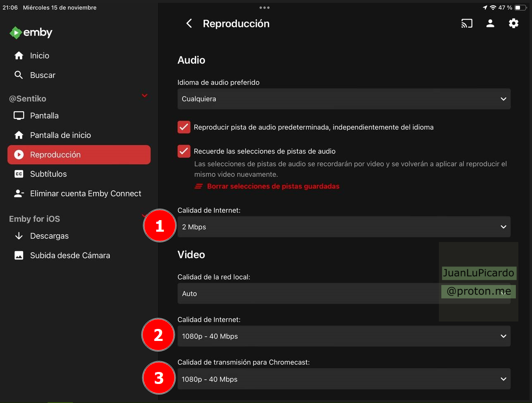Open Pantalla de inicio settings
The height and width of the screenshot is (403, 532).
click(60, 135)
